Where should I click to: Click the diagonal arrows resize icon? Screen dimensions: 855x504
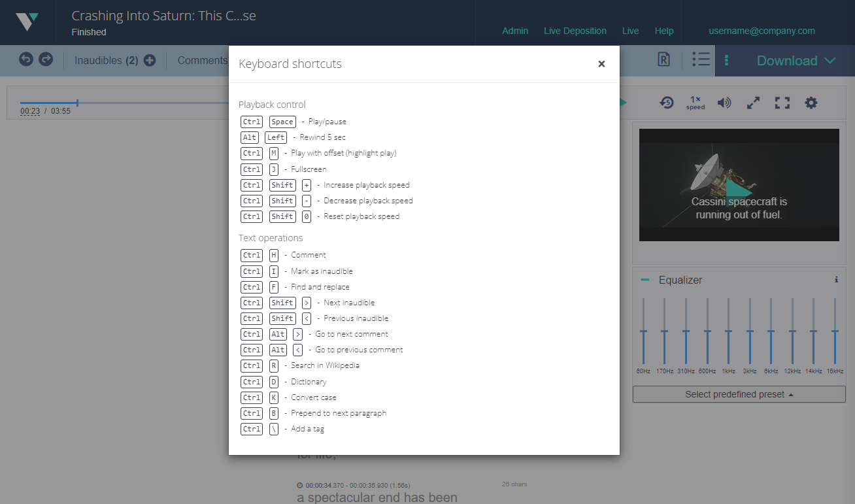pos(753,103)
